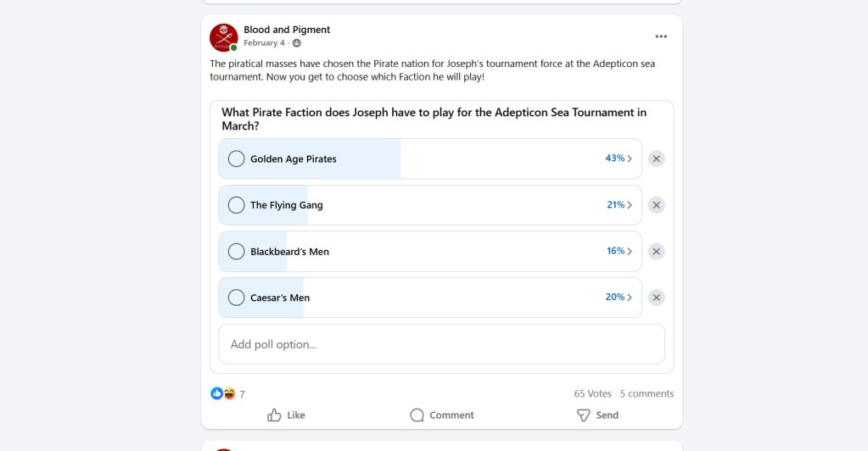
Task: Open the 5 comments link
Action: 647,393
